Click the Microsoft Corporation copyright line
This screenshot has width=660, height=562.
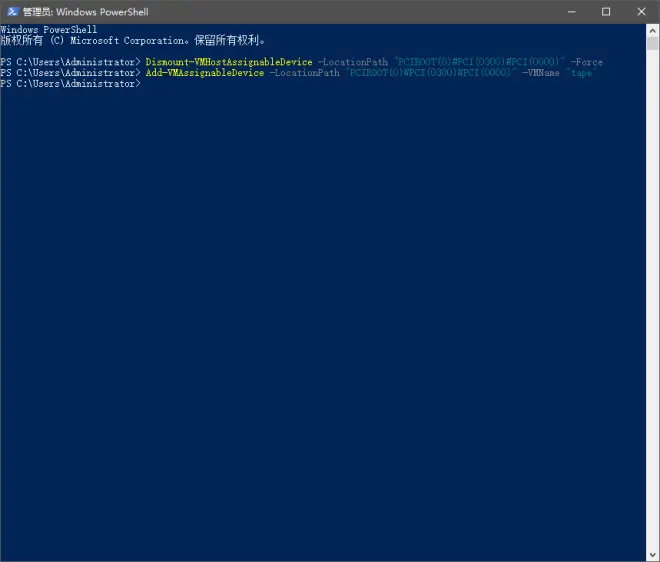click(x=133, y=40)
